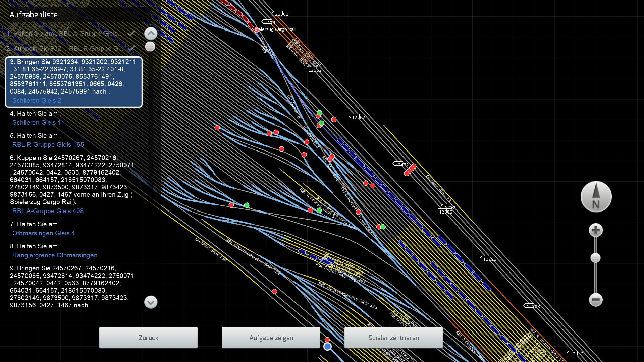This screenshot has height=362, width=644.
Task: Click the north compass icon
Action: click(x=596, y=197)
